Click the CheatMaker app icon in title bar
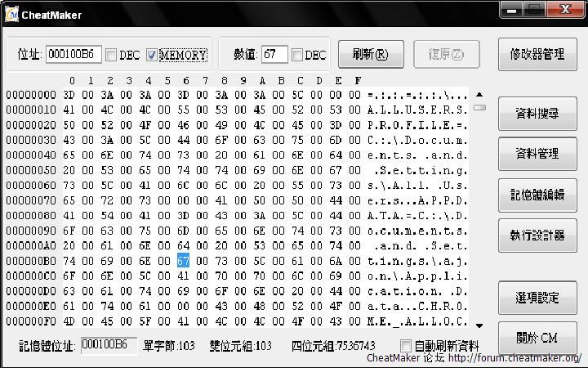This screenshot has height=368, width=588. (x=11, y=15)
